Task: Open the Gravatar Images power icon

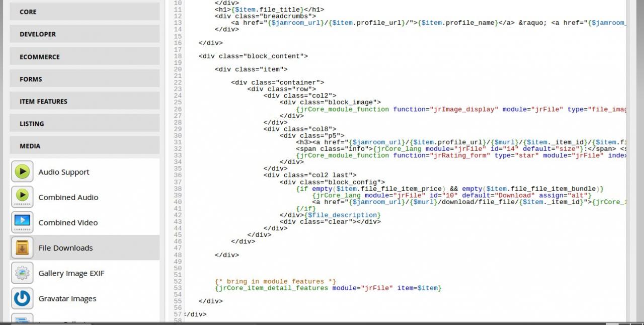Action: tap(22, 298)
